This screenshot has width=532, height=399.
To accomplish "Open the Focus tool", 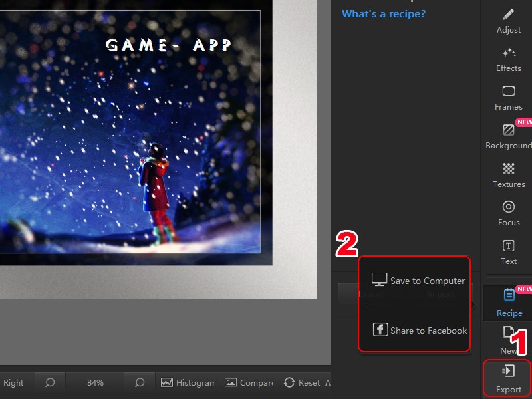I will click(508, 214).
